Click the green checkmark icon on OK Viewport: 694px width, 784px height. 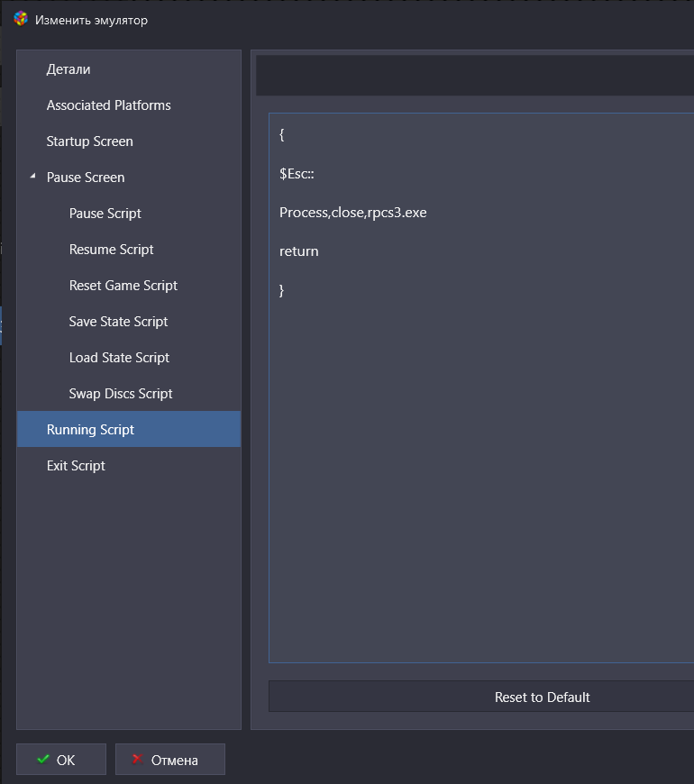pyautogui.click(x=43, y=759)
